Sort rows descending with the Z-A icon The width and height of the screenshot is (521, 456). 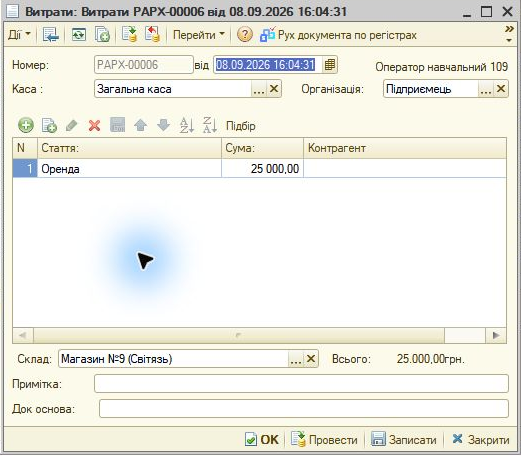[210, 125]
